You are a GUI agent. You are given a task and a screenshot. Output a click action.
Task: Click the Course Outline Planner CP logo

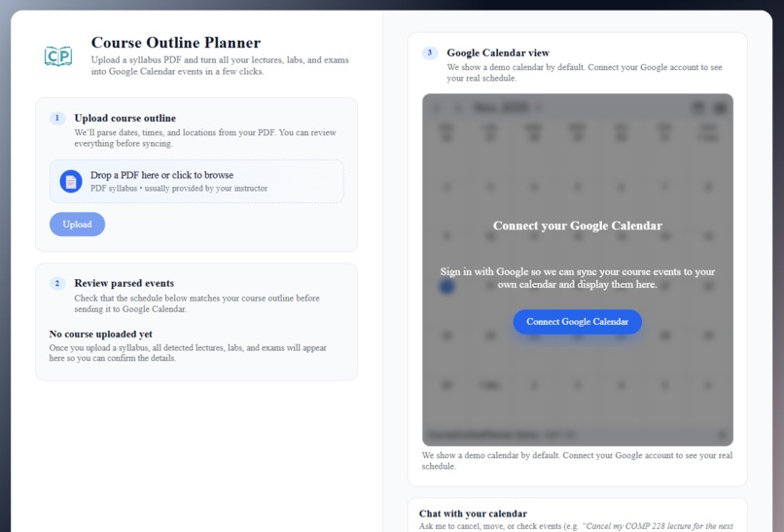click(58, 56)
